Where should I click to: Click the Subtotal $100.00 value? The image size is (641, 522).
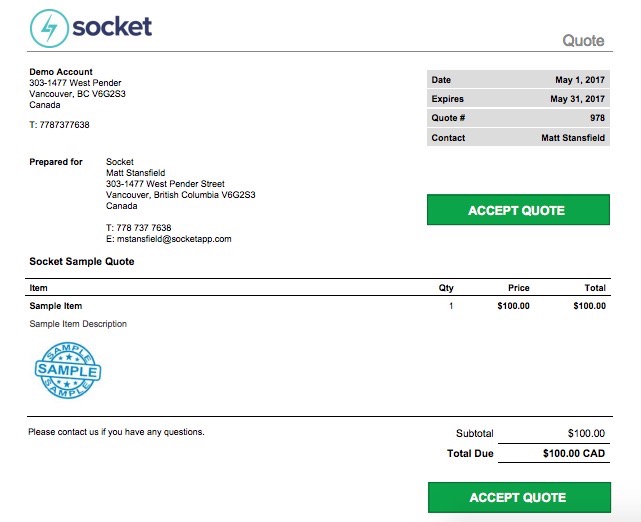tap(586, 433)
